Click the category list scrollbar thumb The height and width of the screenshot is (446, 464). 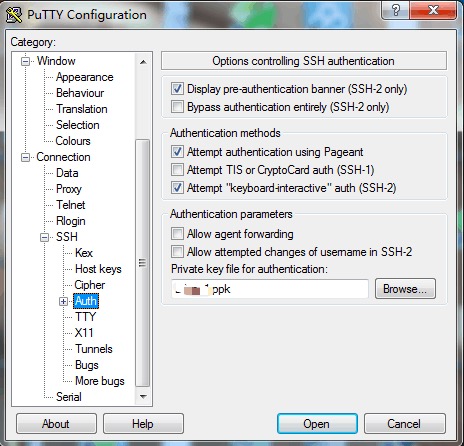coord(143,263)
